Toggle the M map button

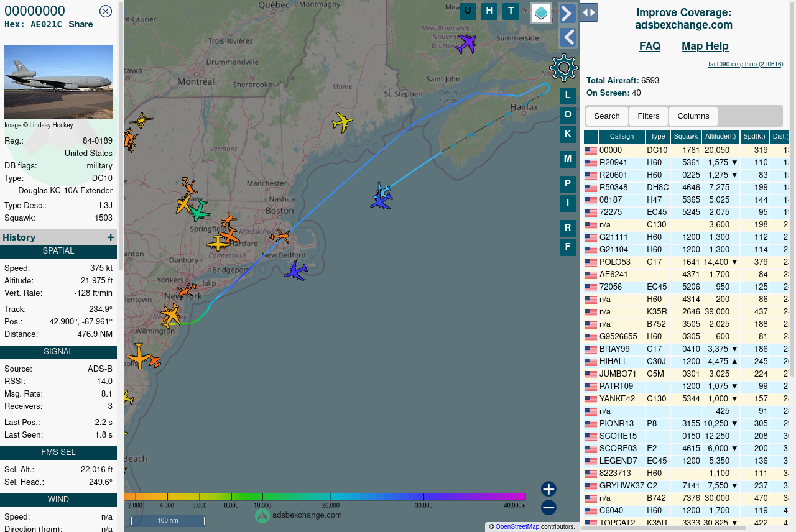coord(568,160)
